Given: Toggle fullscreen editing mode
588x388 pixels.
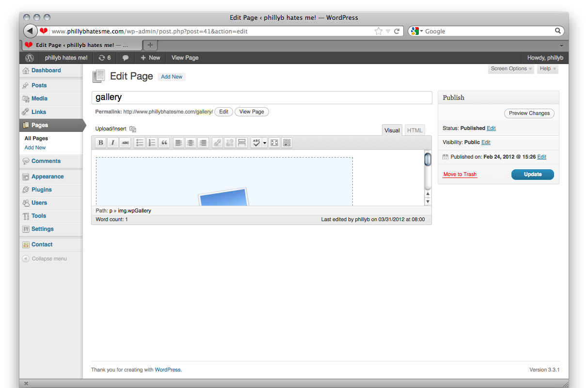Looking at the screenshot, I should click(274, 142).
